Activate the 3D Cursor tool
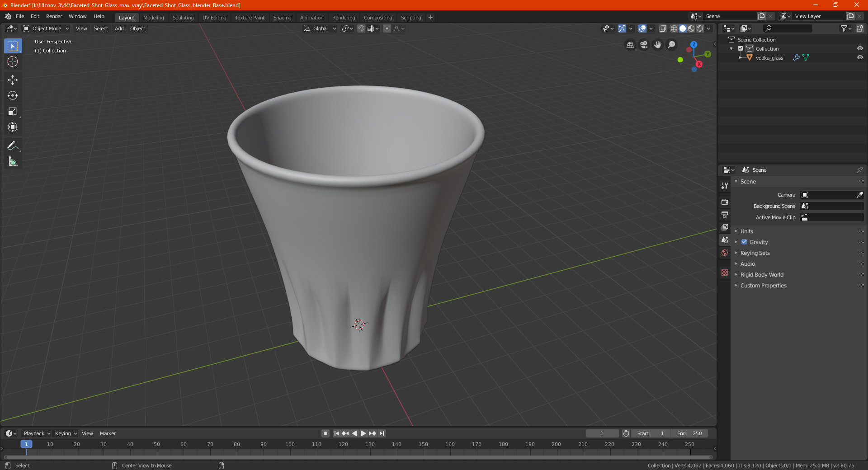868x470 pixels. pos(13,61)
